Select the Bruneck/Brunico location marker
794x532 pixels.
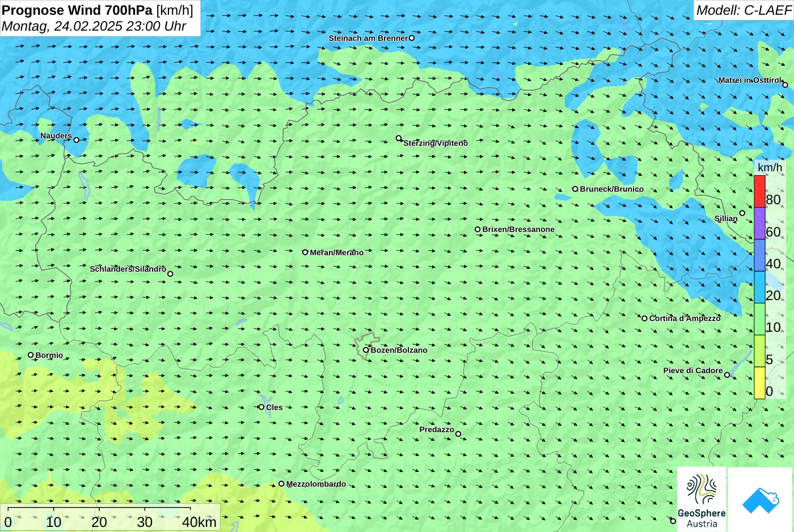coord(575,189)
